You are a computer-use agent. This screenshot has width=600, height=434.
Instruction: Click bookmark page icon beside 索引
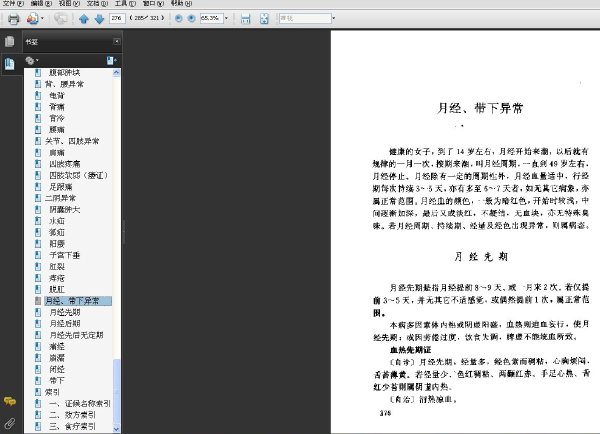[38, 392]
